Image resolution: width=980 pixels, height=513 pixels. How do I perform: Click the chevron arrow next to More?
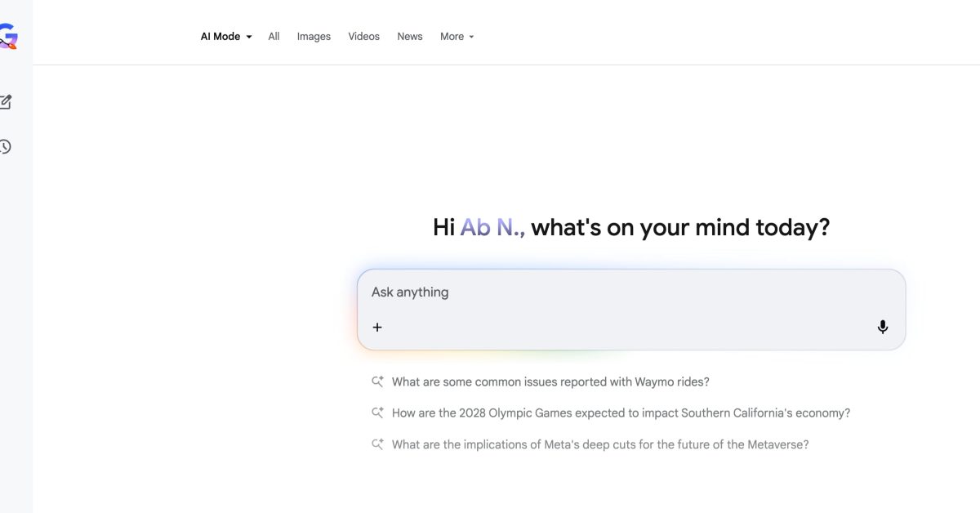(471, 36)
